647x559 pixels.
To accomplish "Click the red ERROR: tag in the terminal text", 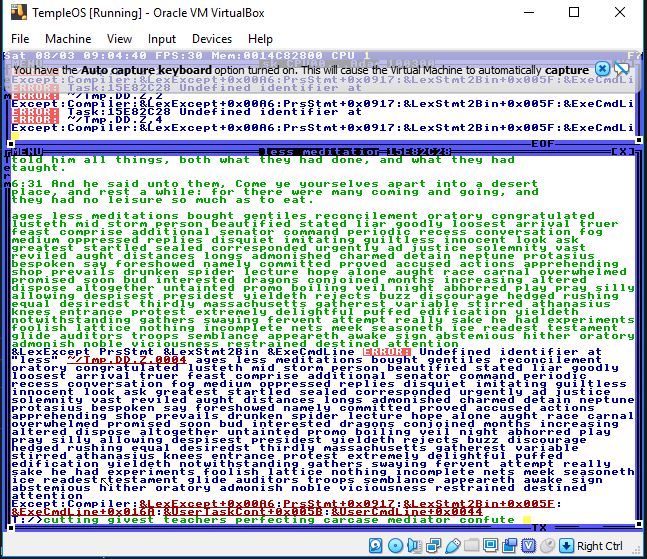I will click(x=387, y=351).
